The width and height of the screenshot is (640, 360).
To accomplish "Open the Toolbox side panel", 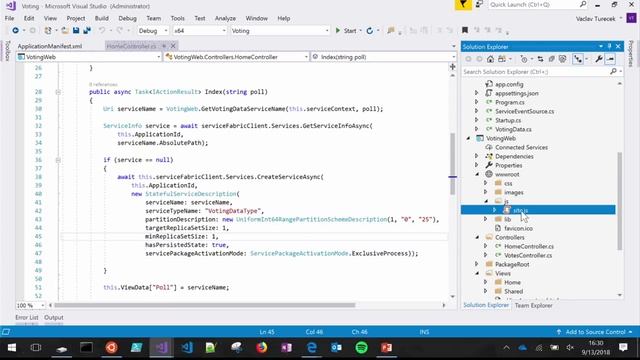I will click(x=7, y=51).
